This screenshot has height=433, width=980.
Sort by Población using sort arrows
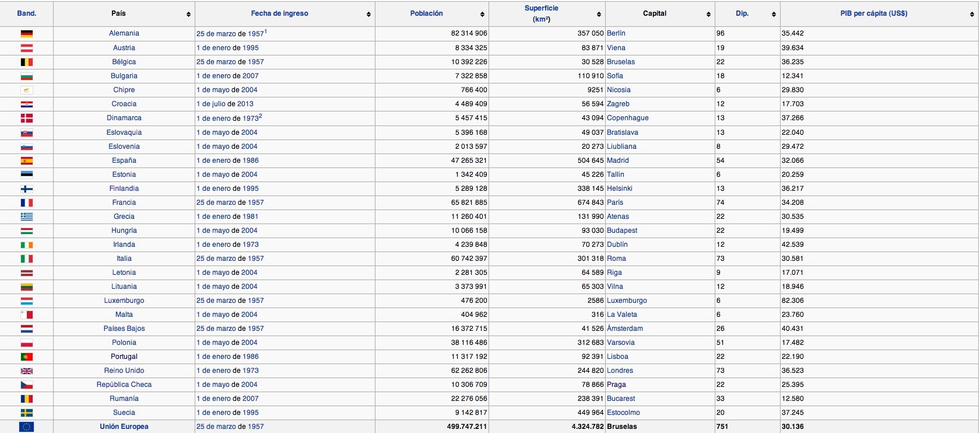[482, 14]
